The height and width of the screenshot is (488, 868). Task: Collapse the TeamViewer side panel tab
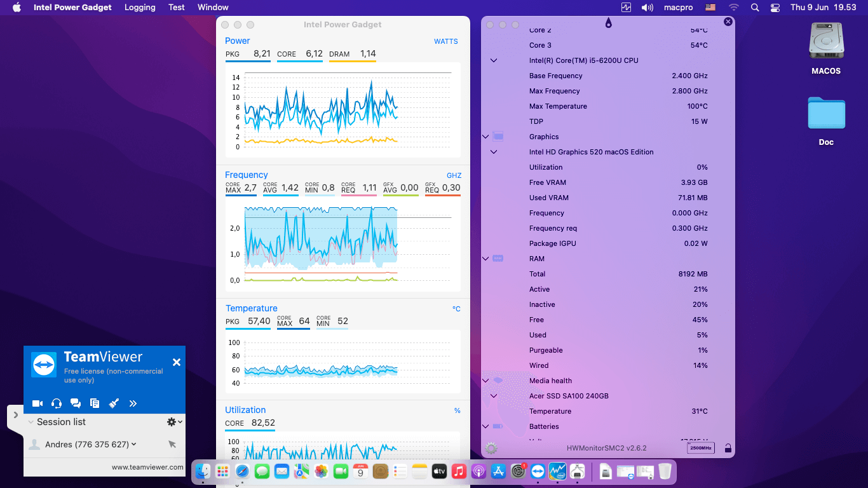click(16, 415)
